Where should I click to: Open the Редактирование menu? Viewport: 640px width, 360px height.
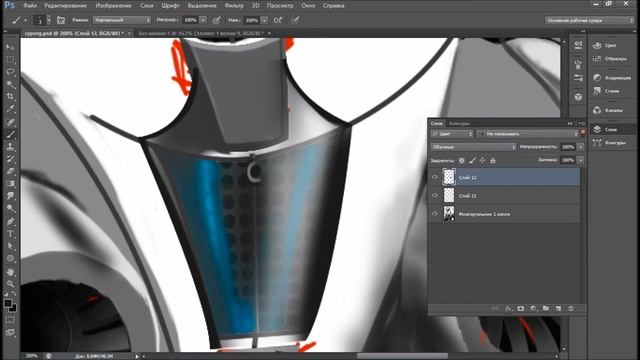pyautogui.click(x=65, y=6)
